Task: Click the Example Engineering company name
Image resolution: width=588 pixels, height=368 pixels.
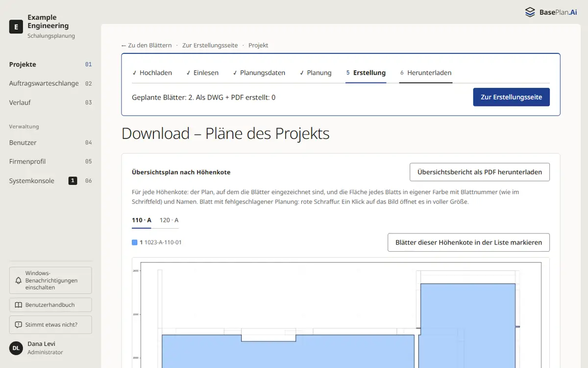Action: pyautogui.click(x=48, y=22)
